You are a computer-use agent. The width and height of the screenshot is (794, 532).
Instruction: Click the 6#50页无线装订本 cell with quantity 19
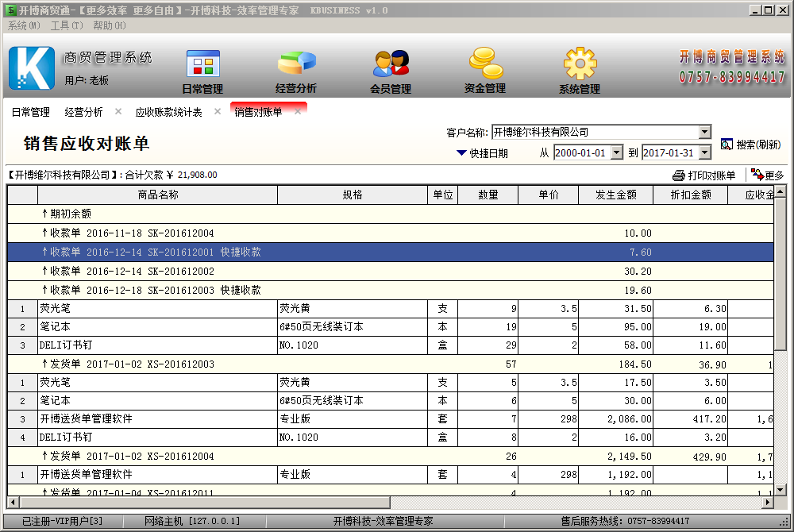point(353,327)
